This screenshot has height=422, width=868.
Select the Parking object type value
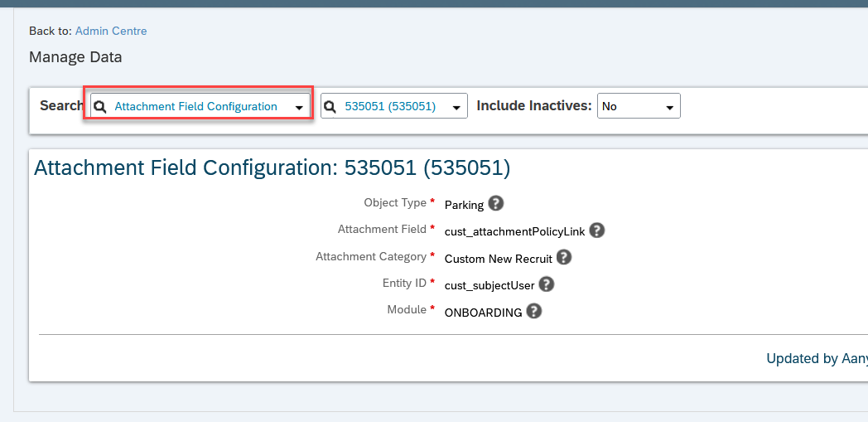pos(464,205)
